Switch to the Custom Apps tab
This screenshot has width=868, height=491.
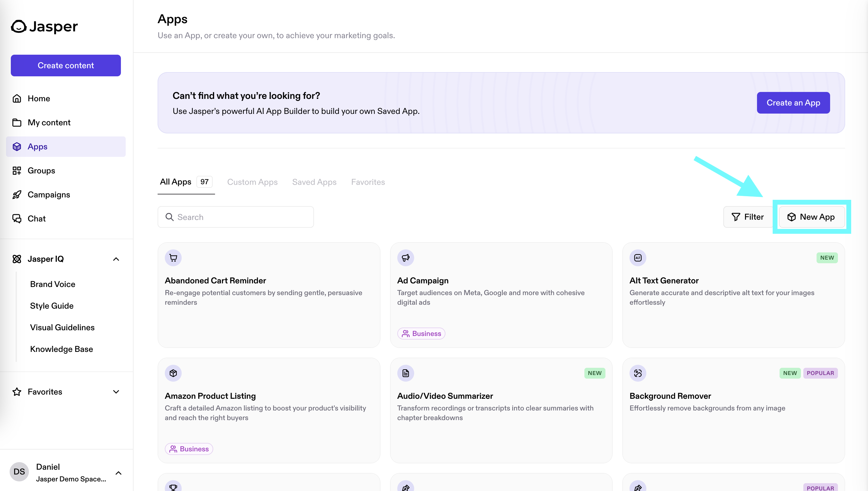(252, 182)
